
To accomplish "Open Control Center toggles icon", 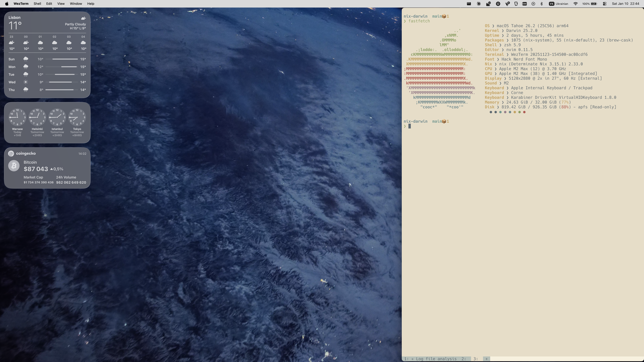I will click(605, 4).
